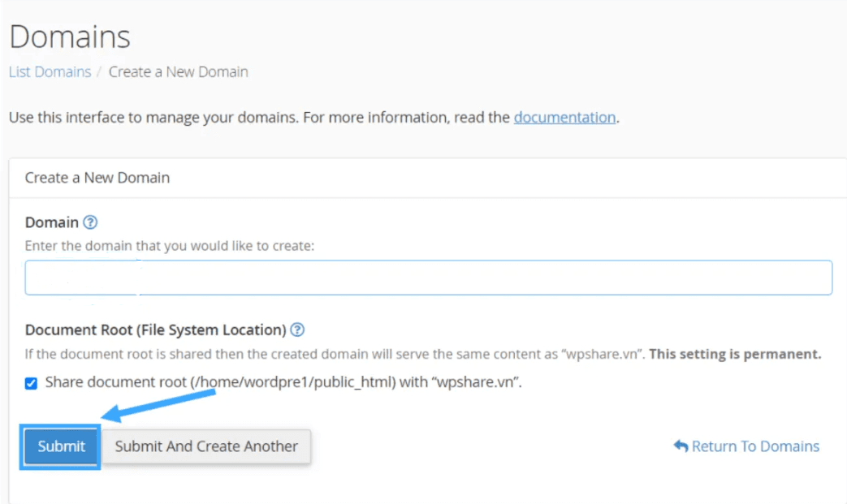Go to List Domains breadcrumb
Screen dimensions: 847x504
click(50, 71)
